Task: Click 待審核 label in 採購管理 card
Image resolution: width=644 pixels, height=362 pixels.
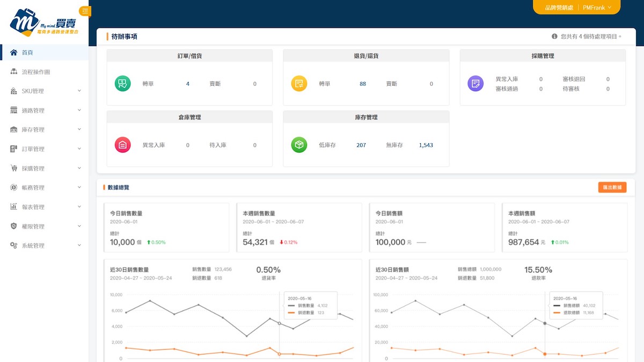Action: [x=571, y=89]
